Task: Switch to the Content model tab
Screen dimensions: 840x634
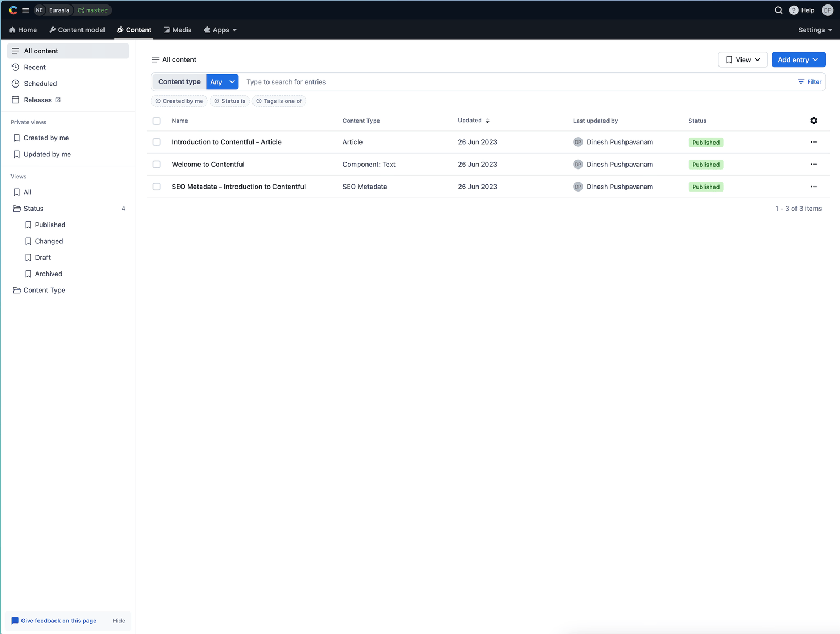Action: coord(77,30)
